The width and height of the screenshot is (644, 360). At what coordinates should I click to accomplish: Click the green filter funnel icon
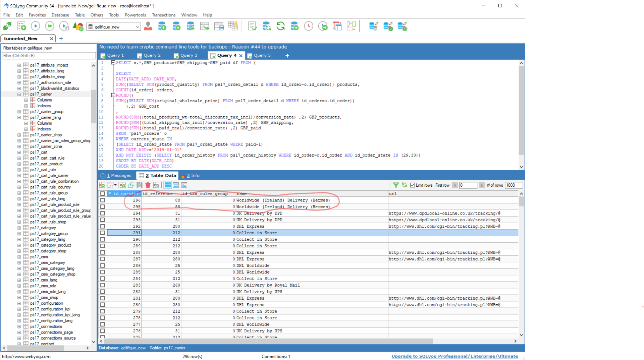[396, 185]
